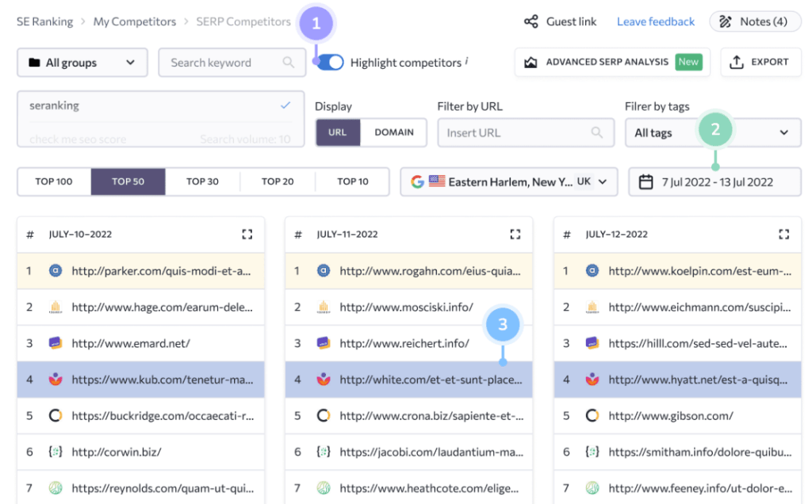Open the Leave feedback link
812x504 pixels.
656,21
